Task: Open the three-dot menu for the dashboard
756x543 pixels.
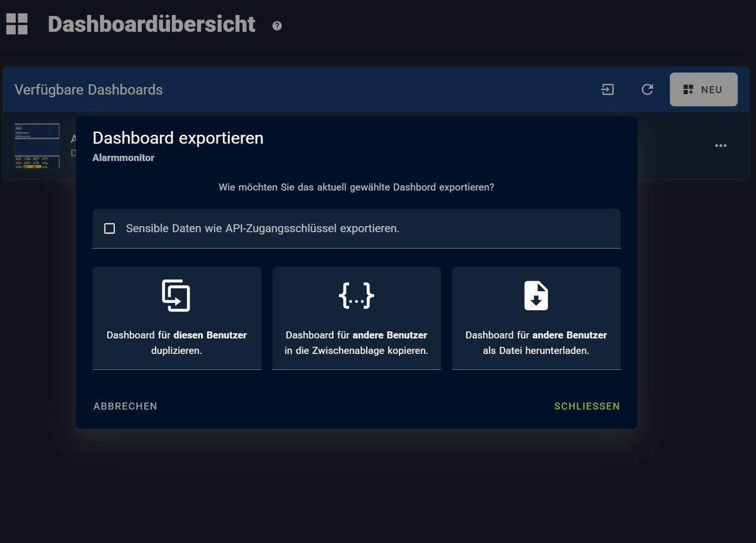Action: pos(721,146)
